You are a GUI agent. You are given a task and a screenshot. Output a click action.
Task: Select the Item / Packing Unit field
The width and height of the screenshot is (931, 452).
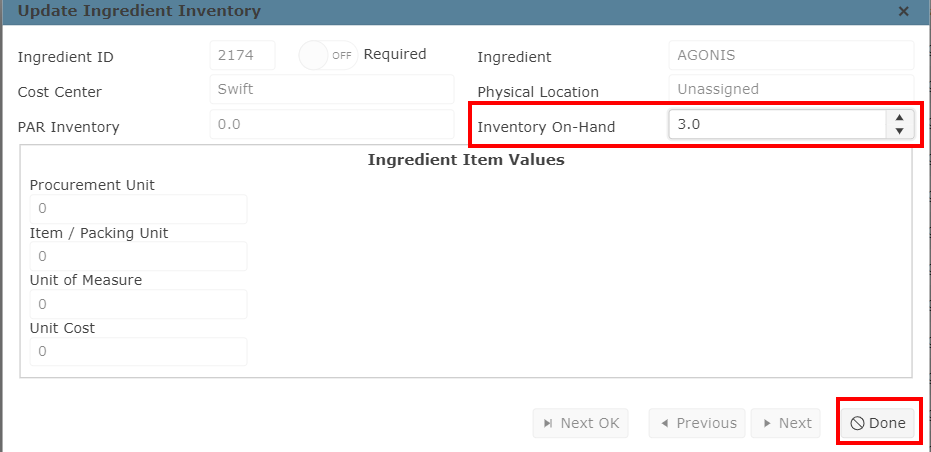[x=138, y=257]
